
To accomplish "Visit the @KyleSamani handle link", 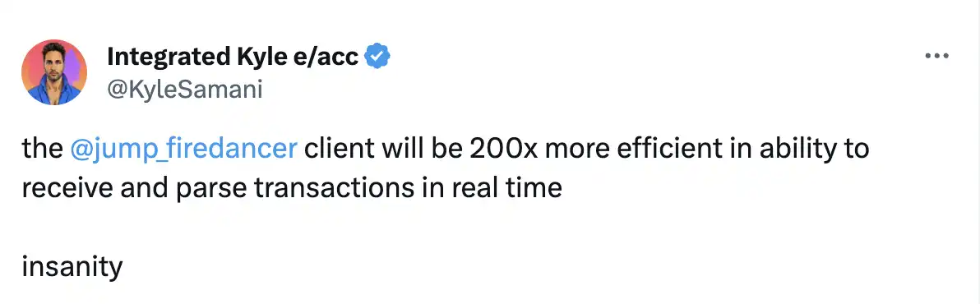I will click(185, 90).
